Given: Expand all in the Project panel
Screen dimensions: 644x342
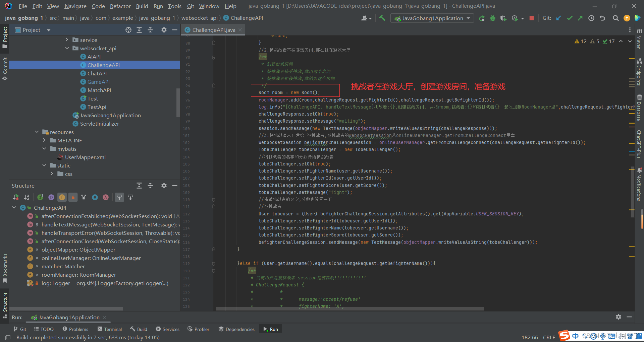Looking at the screenshot, I should pos(139,30).
